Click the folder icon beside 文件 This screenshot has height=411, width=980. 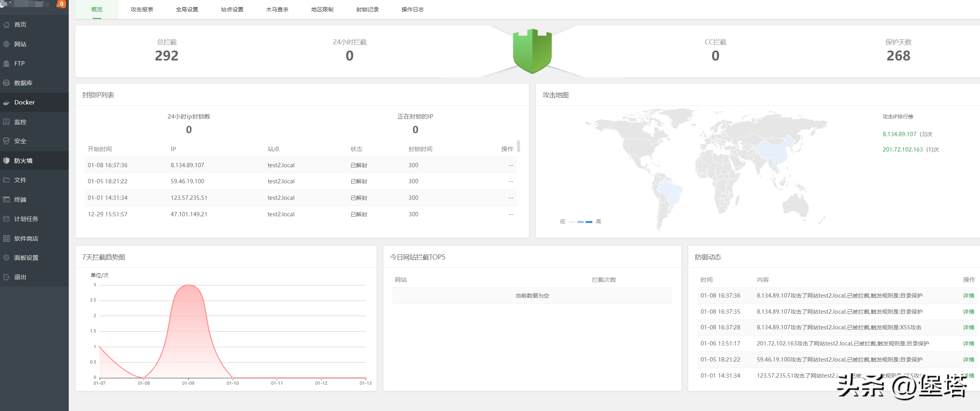click(6, 180)
